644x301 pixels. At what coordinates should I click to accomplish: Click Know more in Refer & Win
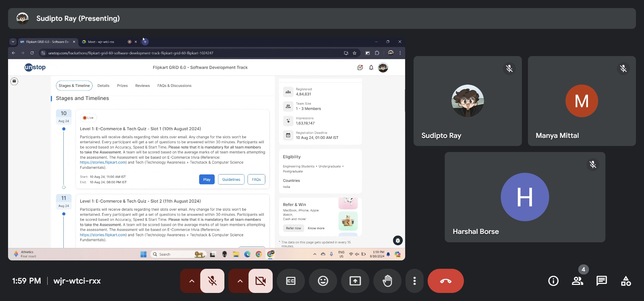[x=316, y=228]
